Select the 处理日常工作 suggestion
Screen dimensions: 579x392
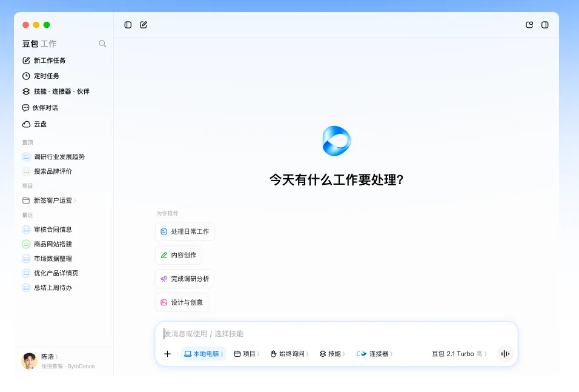tap(185, 231)
